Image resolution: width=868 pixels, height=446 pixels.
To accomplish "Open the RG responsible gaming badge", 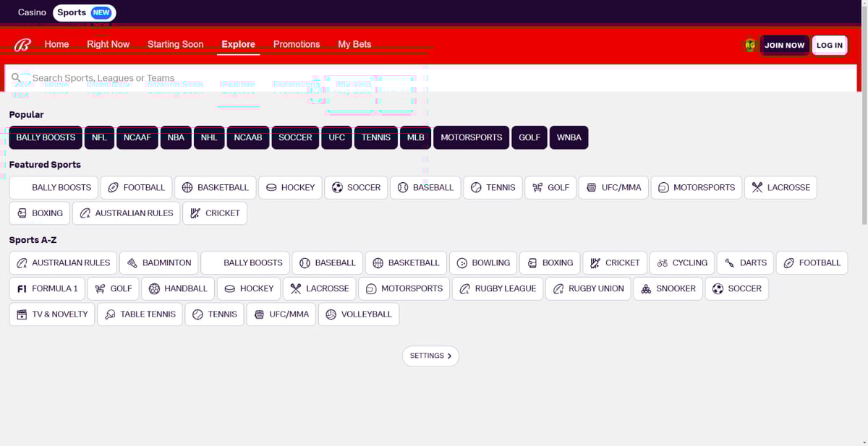I will [x=750, y=45].
